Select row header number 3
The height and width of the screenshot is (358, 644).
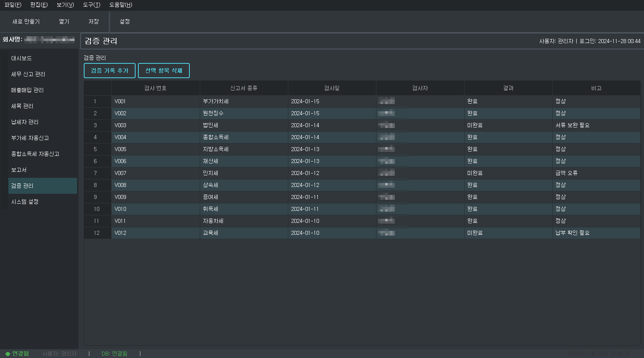pyautogui.click(x=95, y=125)
